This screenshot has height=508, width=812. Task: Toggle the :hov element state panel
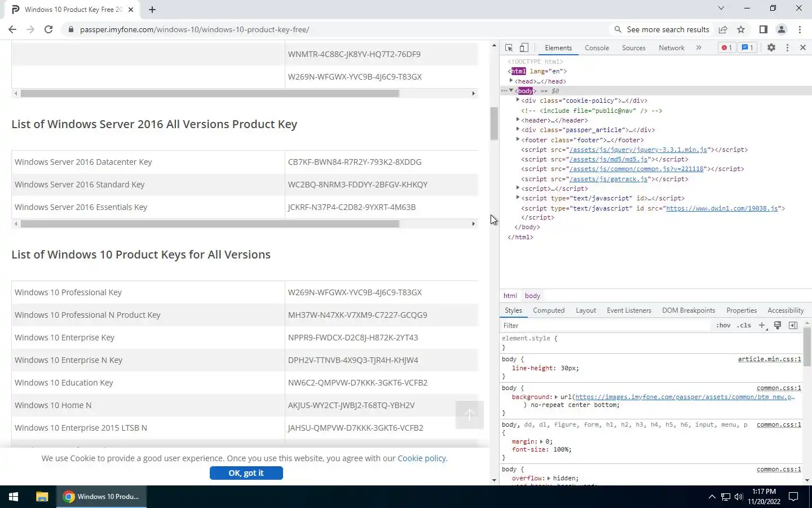[723, 326]
